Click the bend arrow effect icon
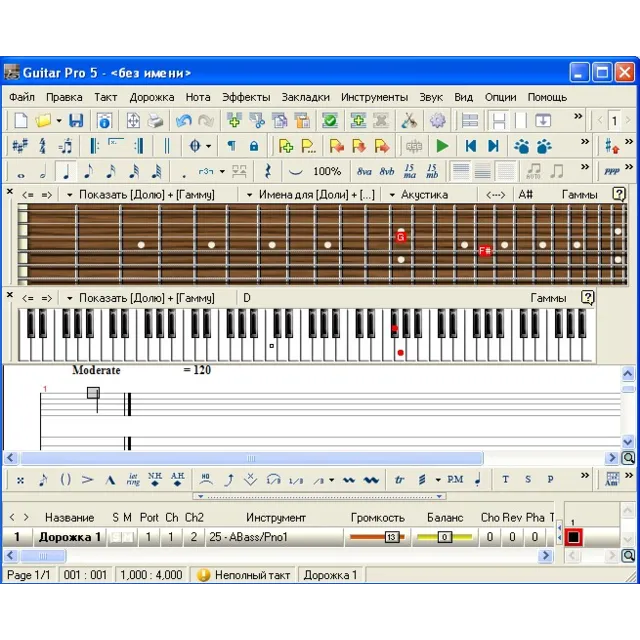640x640 pixels. click(x=229, y=480)
